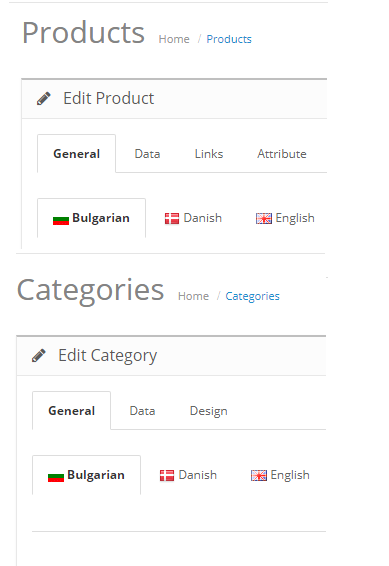Choose the Bulgarian language tab in Edit Category
This screenshot has width=389, height=566.
[x=86, y=475]
